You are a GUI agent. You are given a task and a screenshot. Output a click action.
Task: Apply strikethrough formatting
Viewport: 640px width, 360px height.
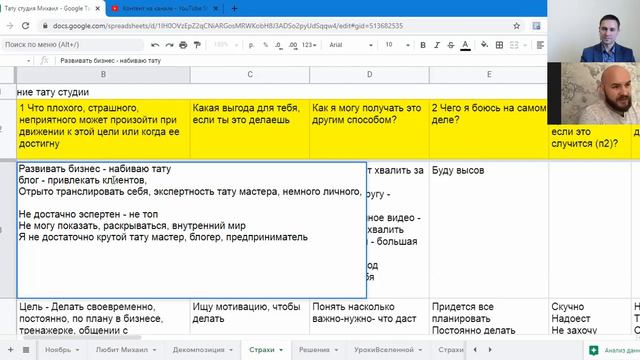(x=451, y=45)
